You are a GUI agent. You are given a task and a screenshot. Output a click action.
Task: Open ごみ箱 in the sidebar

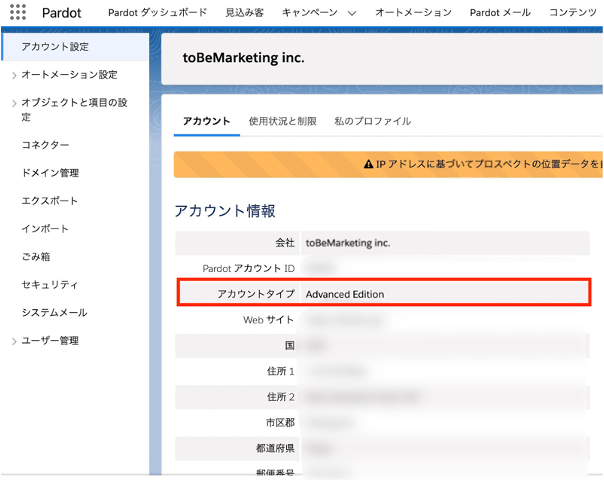click(36, 256)
